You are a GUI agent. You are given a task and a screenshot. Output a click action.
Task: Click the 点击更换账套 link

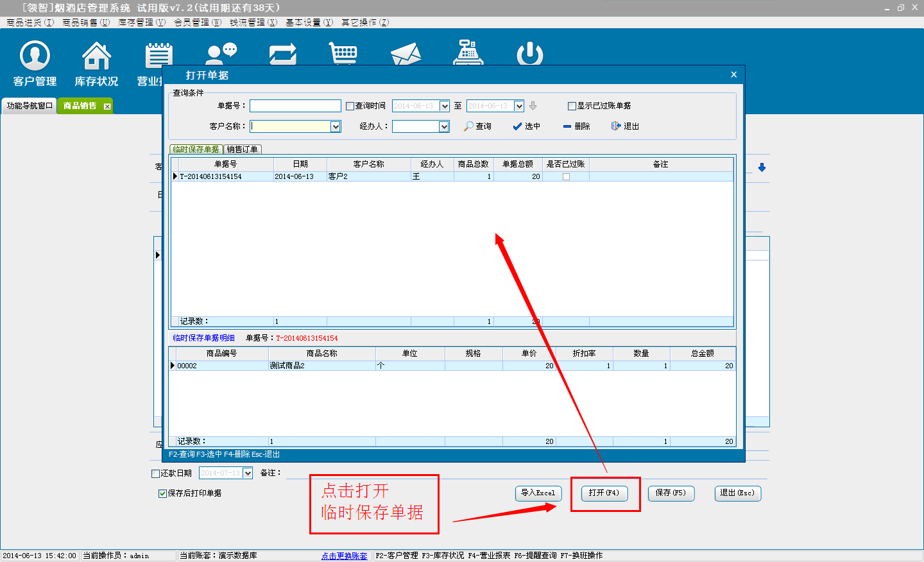point(345,556)
